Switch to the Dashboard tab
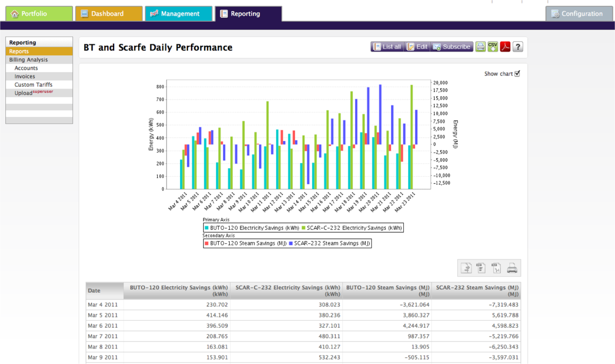Image resolution: width=615 pixels, height=364 pixels. (x=109, y=14)
